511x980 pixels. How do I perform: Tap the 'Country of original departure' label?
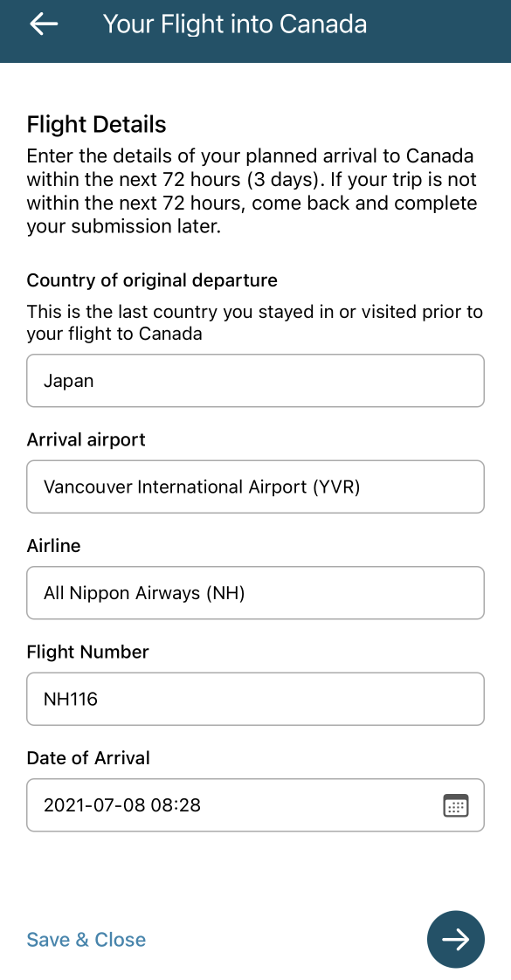click(x=152, y=280)
